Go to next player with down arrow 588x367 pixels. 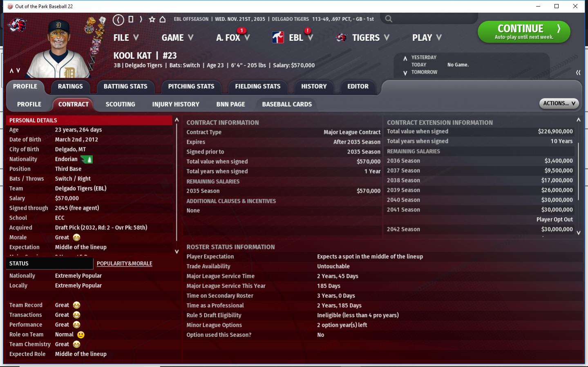[18, 71]
